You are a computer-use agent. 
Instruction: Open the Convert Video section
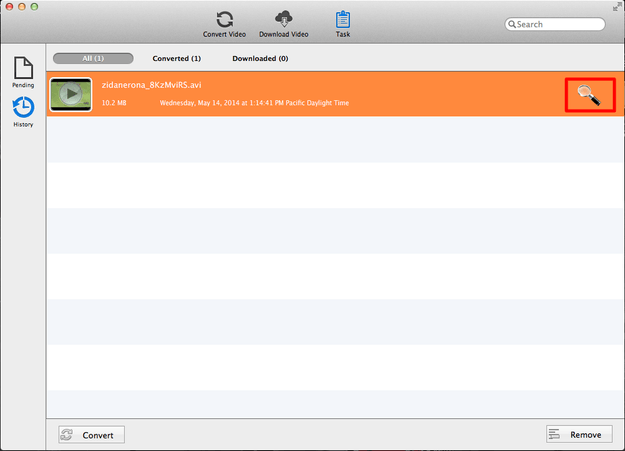(224, 24)
